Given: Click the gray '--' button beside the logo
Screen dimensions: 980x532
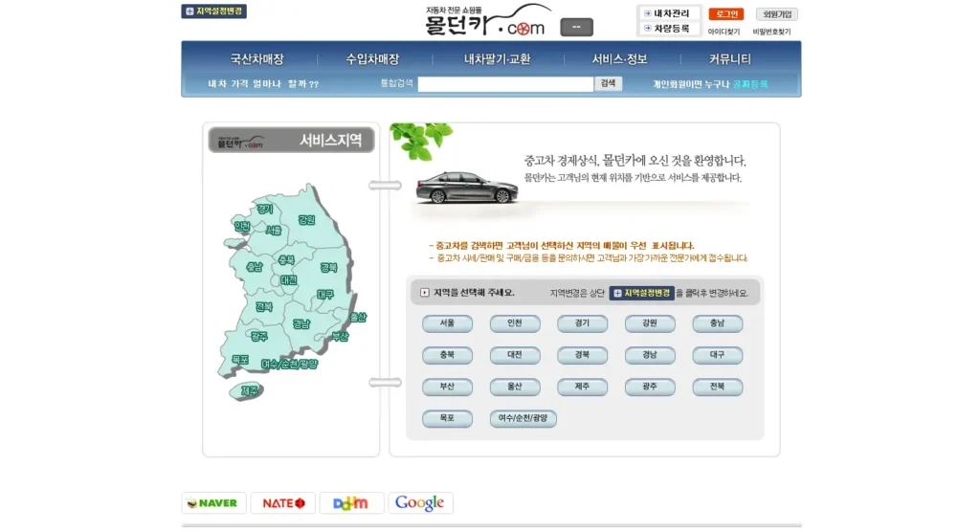Looking at the screenshot, I should click(576, 27).
